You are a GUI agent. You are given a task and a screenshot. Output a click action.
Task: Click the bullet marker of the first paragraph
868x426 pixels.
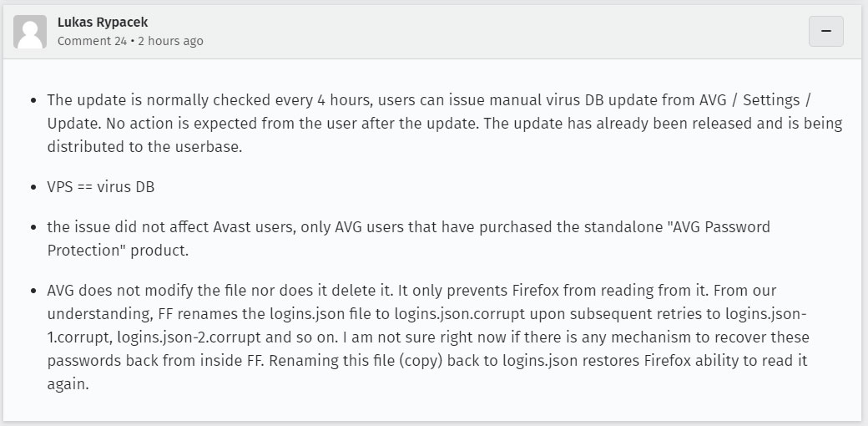point(33,100)
